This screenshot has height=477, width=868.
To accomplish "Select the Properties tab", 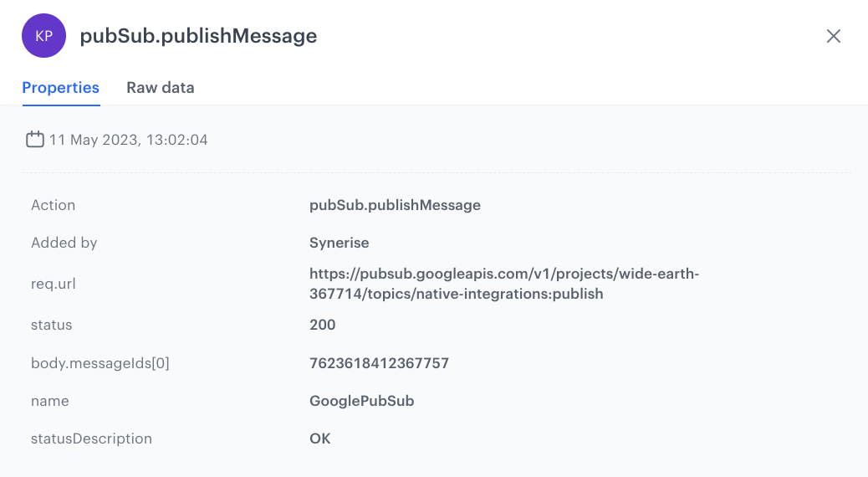I will pyautogui.click(x=61, y=88).
